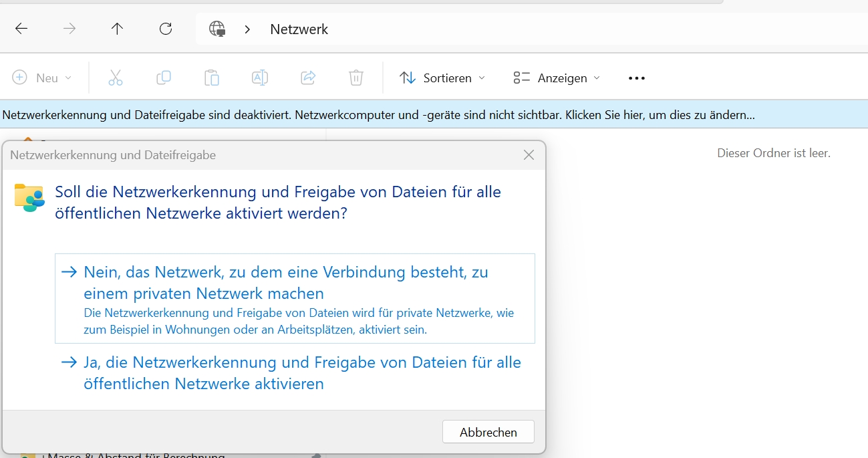The image size is (868, 458).
Task: Open the three-dot more options menu
Action: click(x=637, y=78)
